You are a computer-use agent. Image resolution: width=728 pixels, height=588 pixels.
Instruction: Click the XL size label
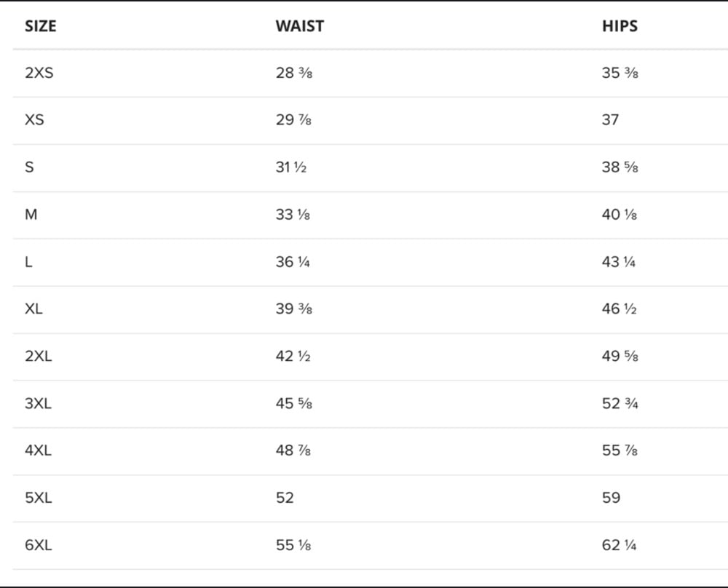[x=33, y=309]
